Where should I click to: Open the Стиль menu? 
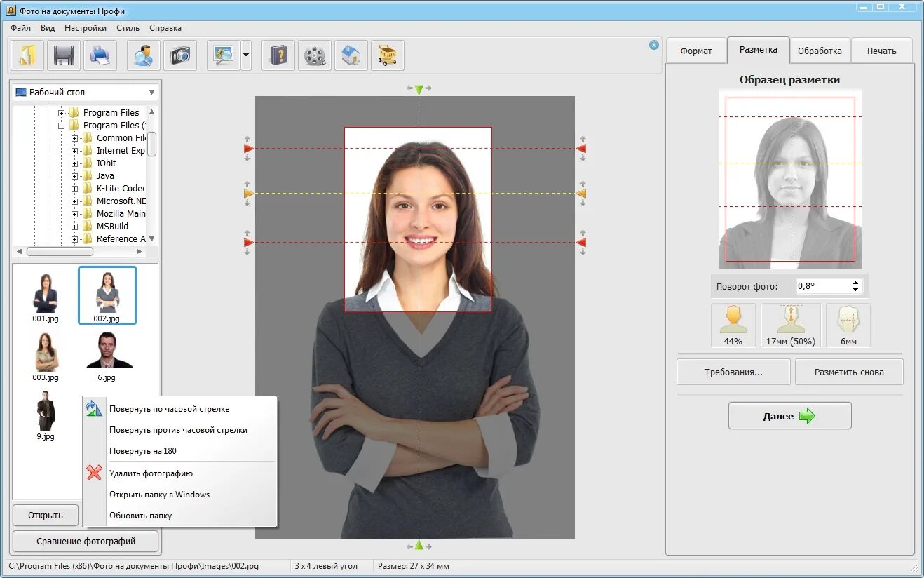coord(128,28)
